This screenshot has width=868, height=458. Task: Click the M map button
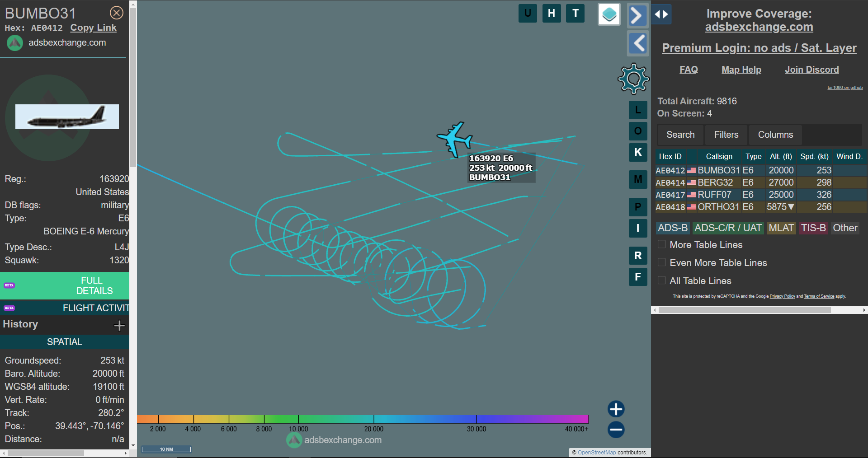pos(638,179)
